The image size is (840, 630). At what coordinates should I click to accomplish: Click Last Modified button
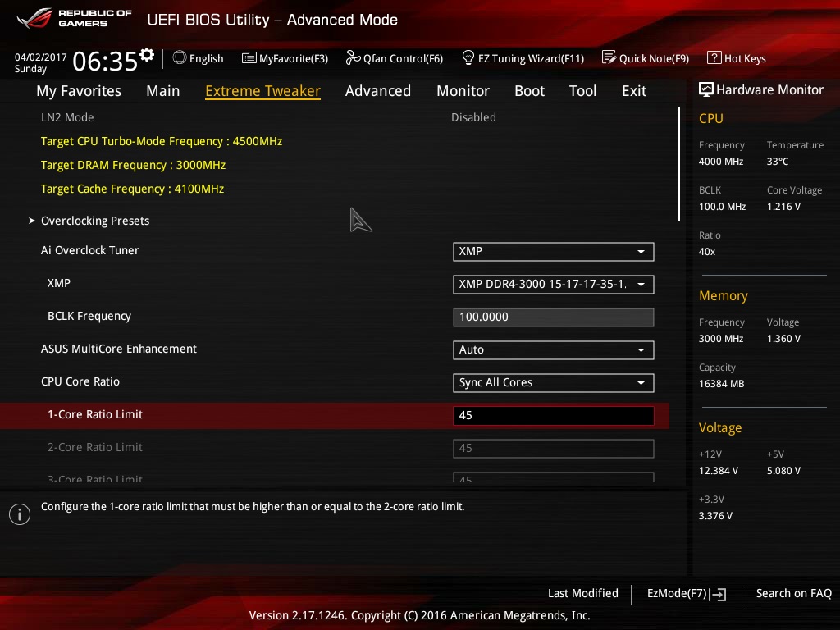(x=583, y=593)
